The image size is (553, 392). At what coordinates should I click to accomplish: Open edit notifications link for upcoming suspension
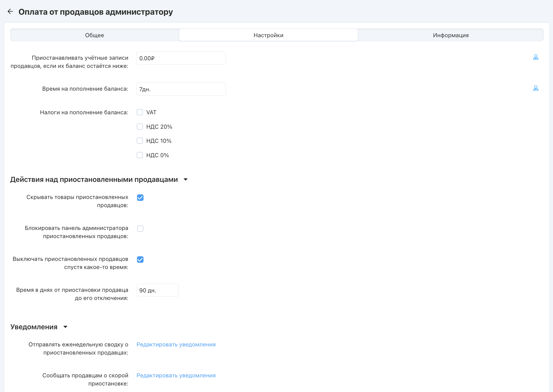(176, 375)
